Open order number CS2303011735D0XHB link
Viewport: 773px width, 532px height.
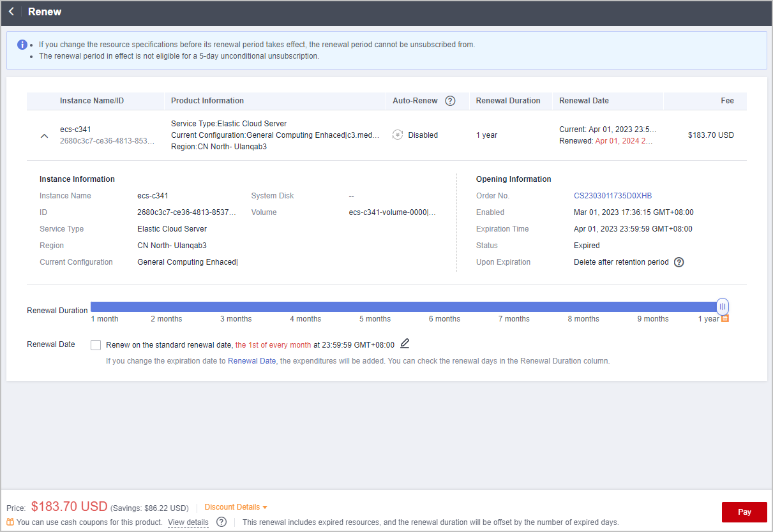click(x=612, y=196)
